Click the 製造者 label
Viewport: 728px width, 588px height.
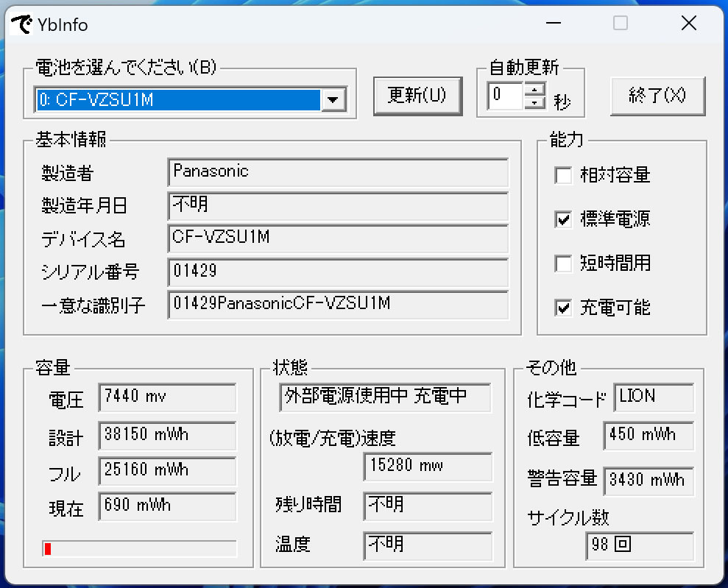pyautogui.click(x=68, y=173)
